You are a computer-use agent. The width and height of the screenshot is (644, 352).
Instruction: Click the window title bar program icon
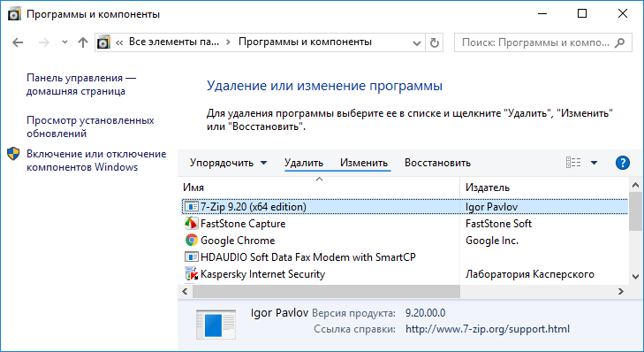(14, 14)
